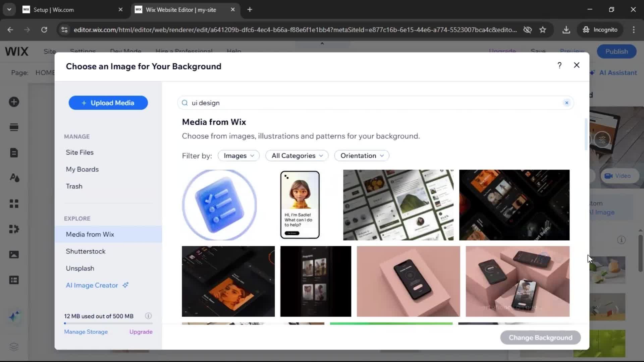
Task: Open CMS table icon in editor sidebar
Action: pyautogui.click(x=14, y=280)
